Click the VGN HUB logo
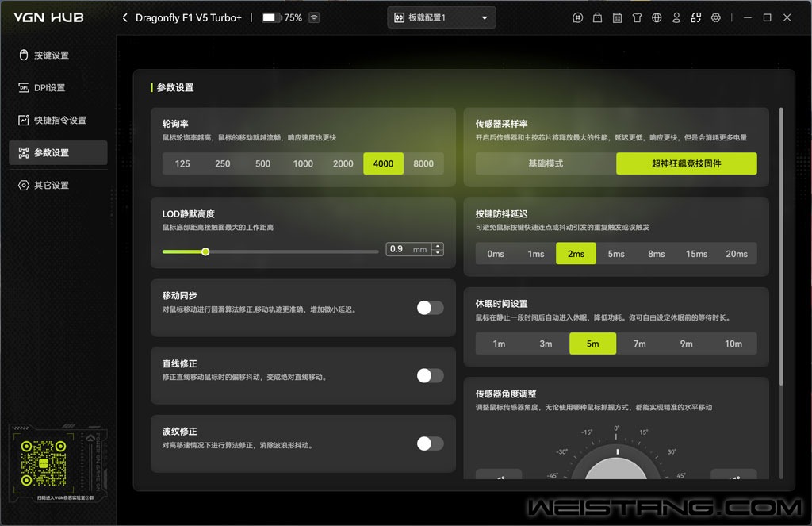This screenshot has height=526, width=812. pyautogui.click(x=48, y=17)
